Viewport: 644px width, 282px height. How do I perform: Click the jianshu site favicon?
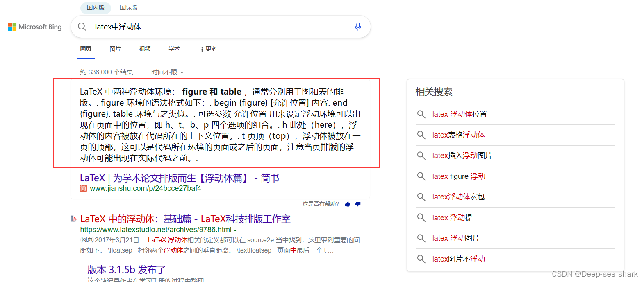tap(83, 188)
